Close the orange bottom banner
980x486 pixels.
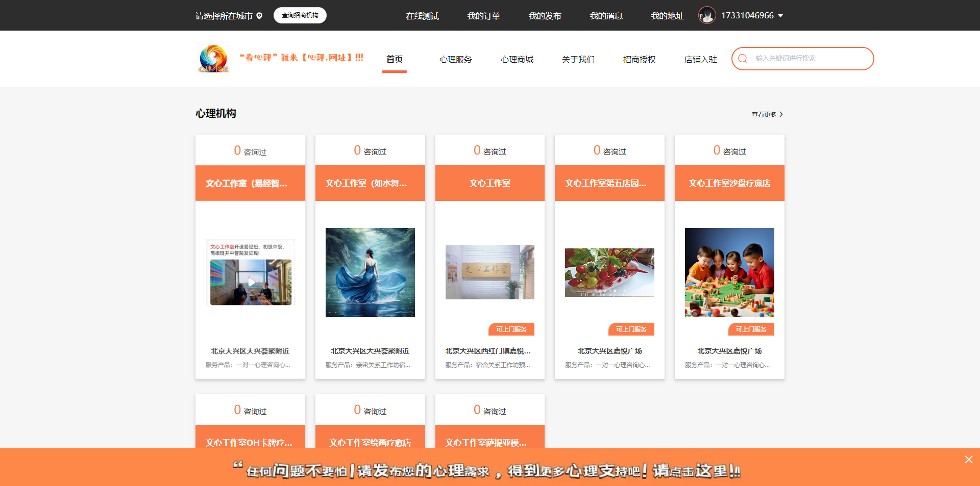tap(968, 459)
